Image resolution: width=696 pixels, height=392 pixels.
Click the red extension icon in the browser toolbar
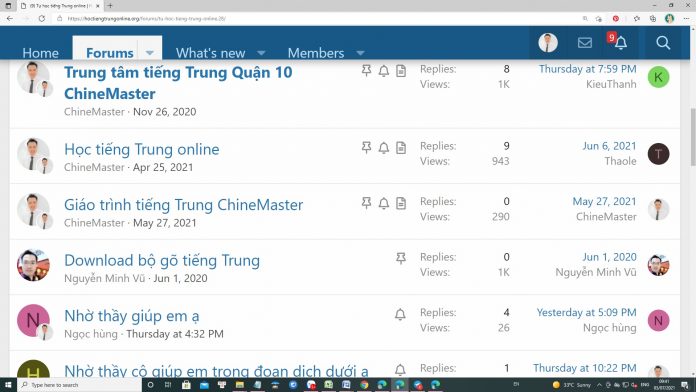[616, 19]
